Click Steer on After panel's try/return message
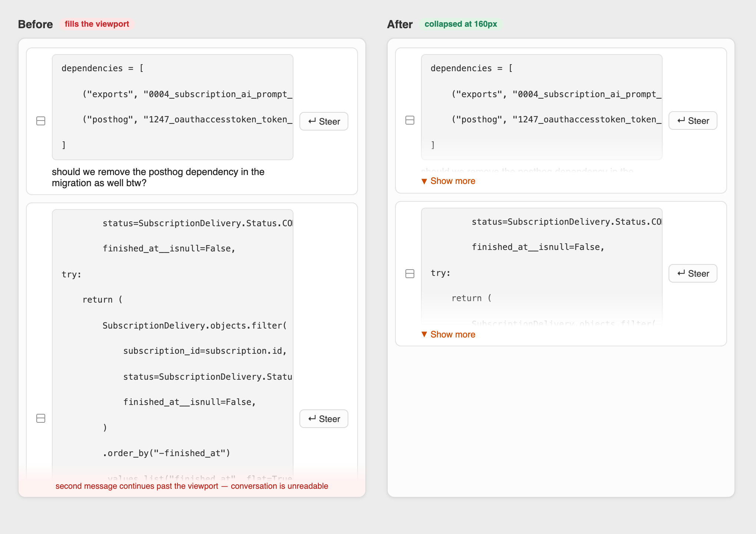756x534 pixels. coord(693,273)
